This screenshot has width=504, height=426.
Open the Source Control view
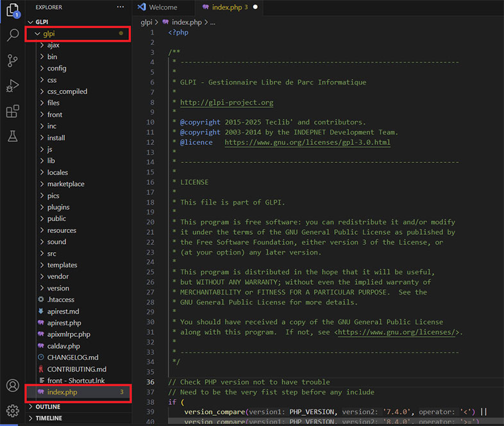tap(12, 61)
